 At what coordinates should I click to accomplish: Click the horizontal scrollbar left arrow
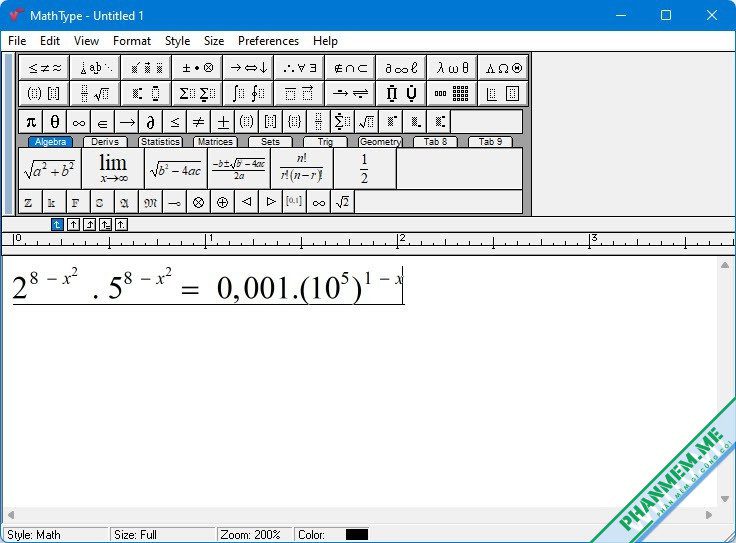(x=10, y=515)
